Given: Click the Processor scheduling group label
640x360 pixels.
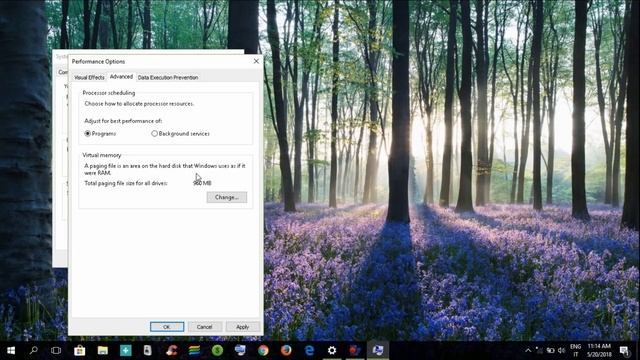Looking at the screenshot, I should (109, 93).
